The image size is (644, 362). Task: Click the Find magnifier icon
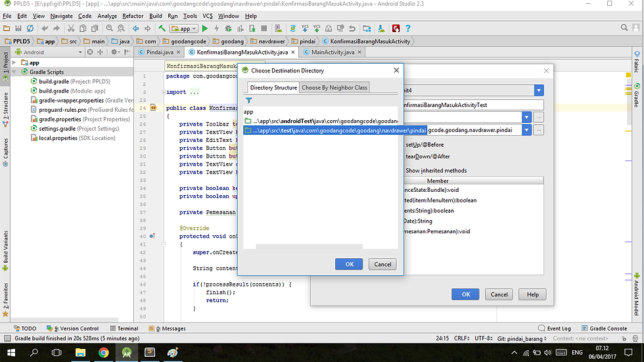coord(109,28)
